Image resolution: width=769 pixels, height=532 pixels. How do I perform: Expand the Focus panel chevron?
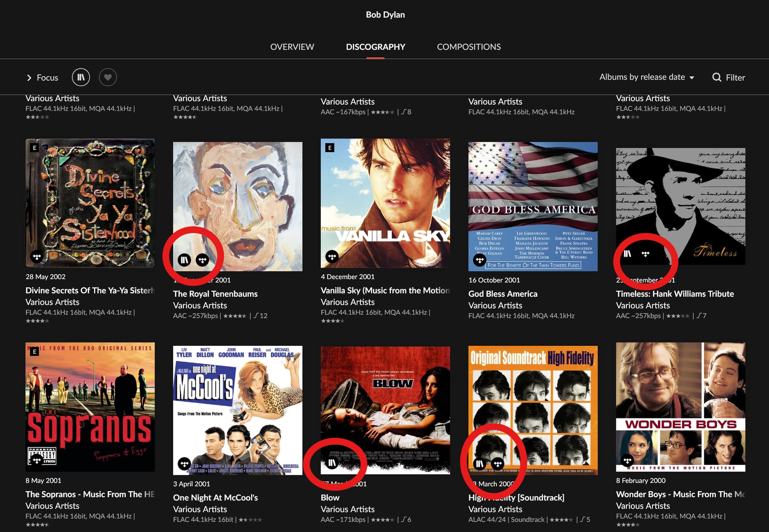click(29, 78)
